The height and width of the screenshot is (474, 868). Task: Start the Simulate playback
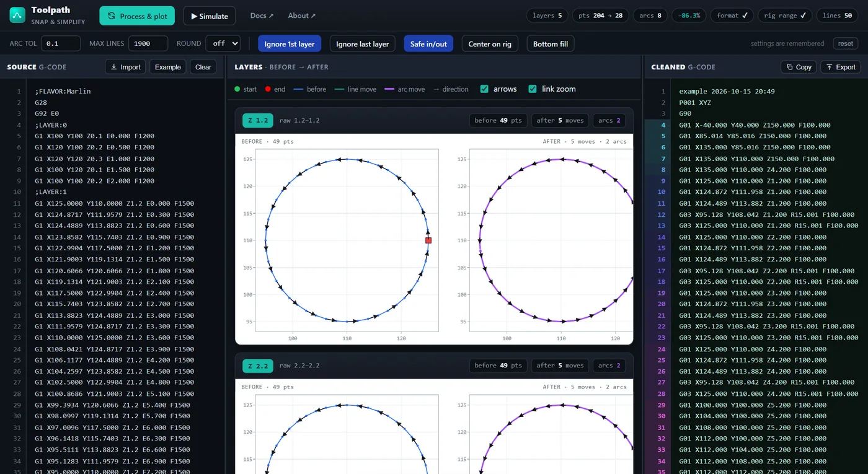(209, 16)
